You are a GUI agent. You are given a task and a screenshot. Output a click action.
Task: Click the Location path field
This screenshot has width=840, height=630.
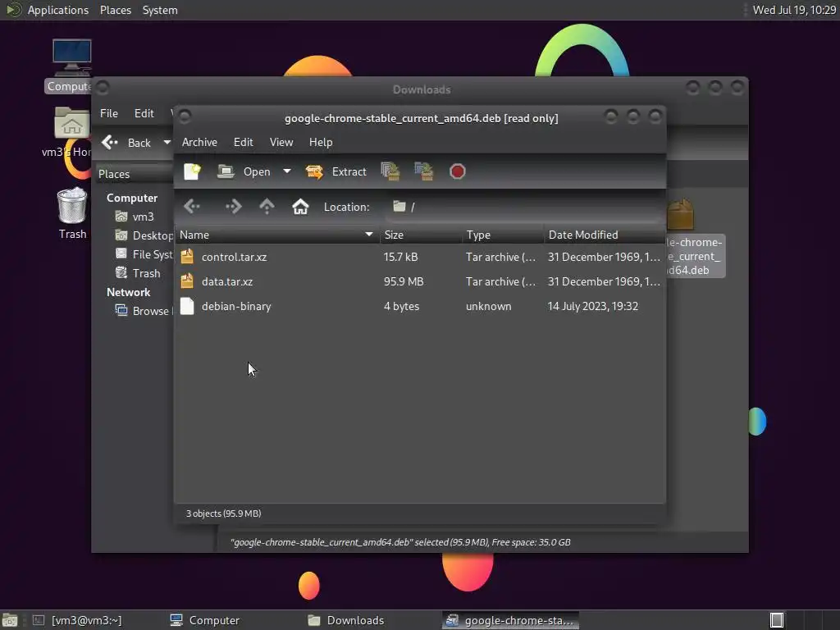coord(524,207)
